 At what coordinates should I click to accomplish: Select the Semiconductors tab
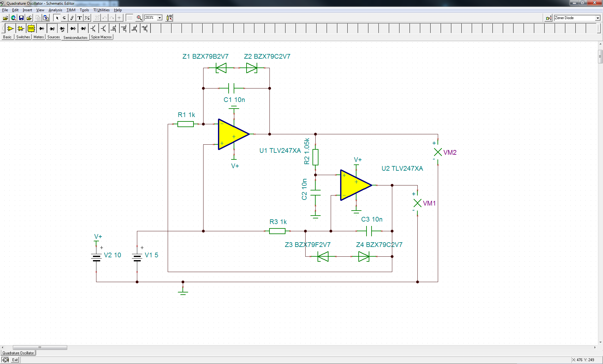click(75, 37)
